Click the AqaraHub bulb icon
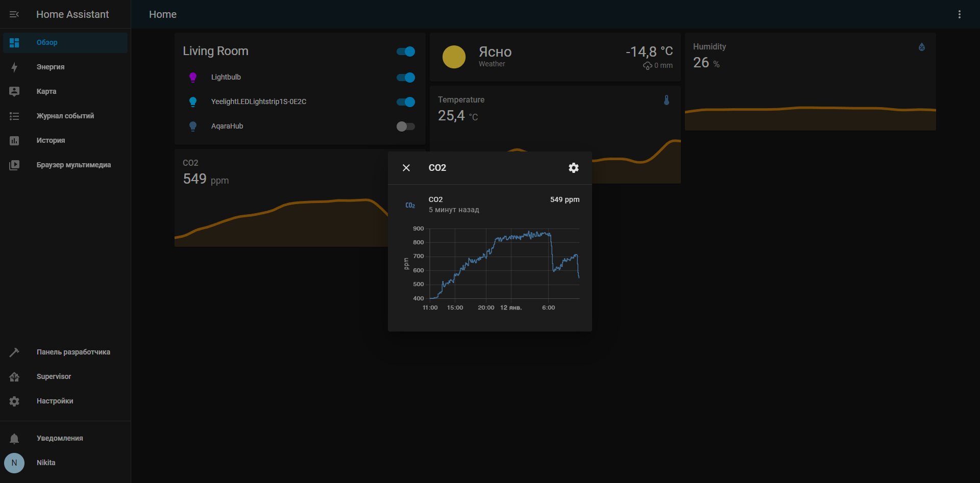The image size is (980, 483). [193, 126]
